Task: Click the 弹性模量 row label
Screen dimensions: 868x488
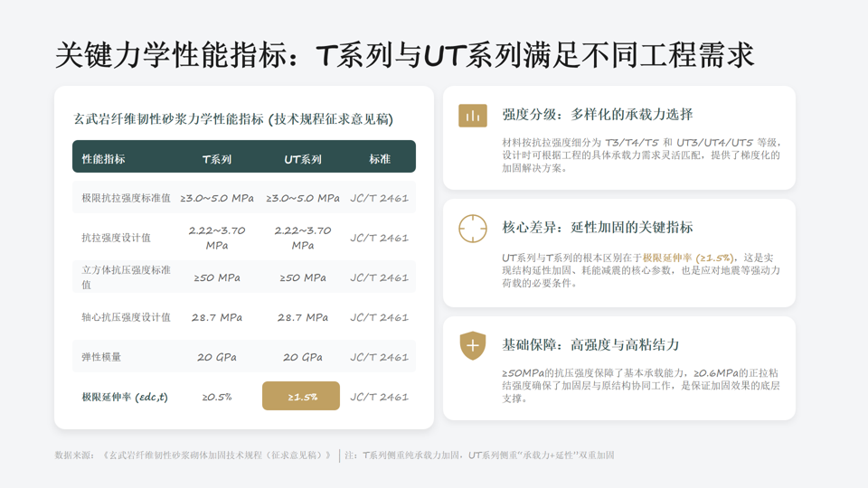Action: (100, 357)
